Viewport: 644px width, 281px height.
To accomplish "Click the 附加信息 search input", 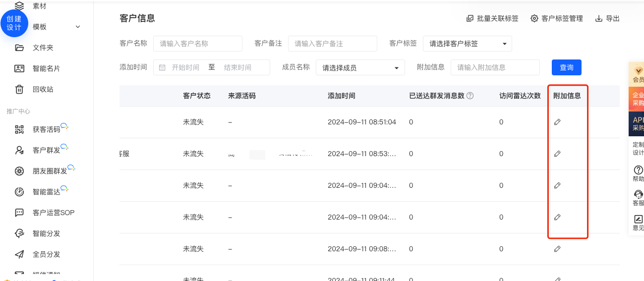I will (494, 67).
